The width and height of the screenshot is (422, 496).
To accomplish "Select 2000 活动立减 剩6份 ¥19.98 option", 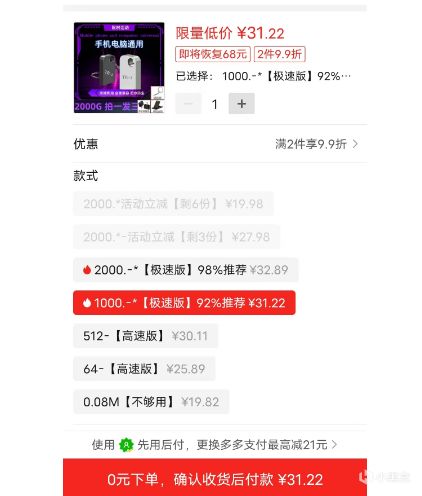I will coord(173,204).
